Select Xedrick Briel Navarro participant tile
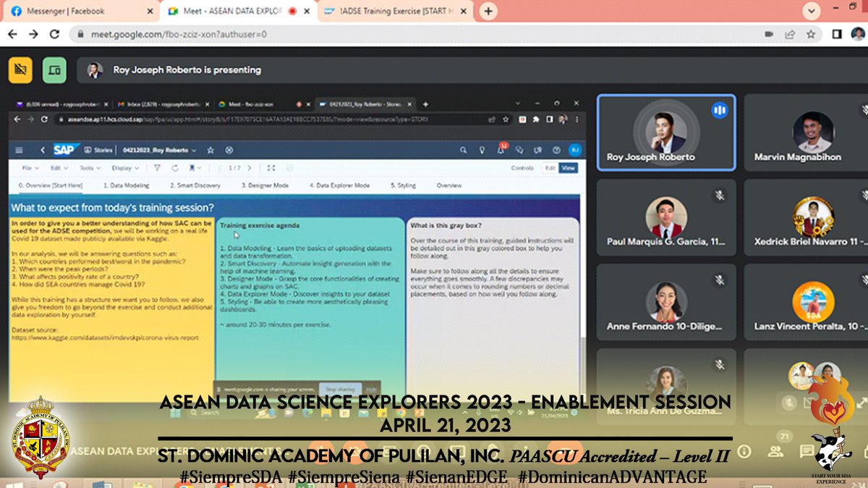Viewport: 868px width, 488px height. pos(806,217)
